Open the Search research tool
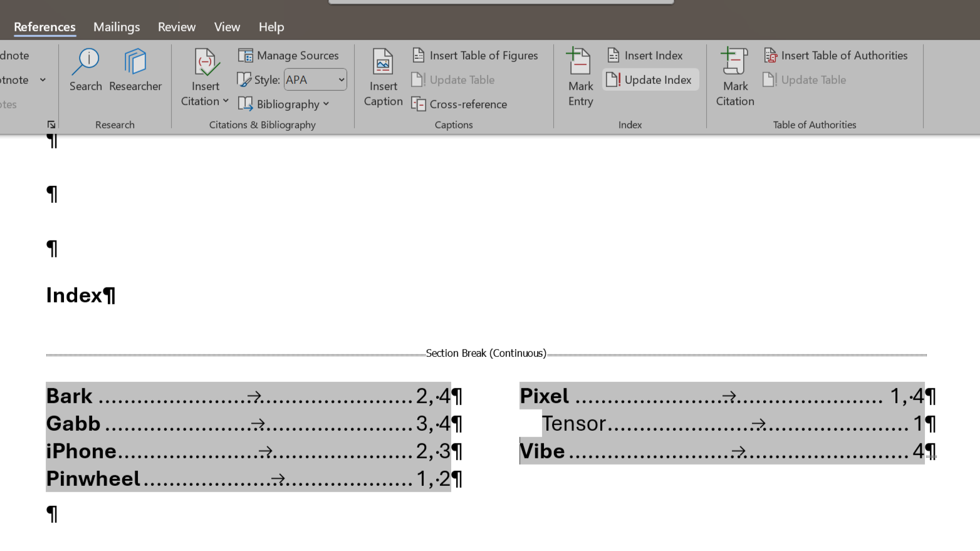 (x=85, y=70)
